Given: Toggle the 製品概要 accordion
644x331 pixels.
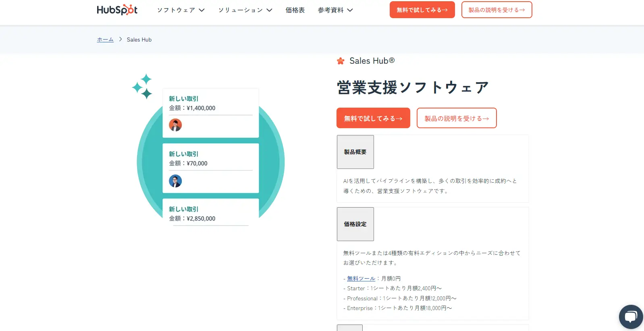Looking at the screenshot, I should 355,152.
